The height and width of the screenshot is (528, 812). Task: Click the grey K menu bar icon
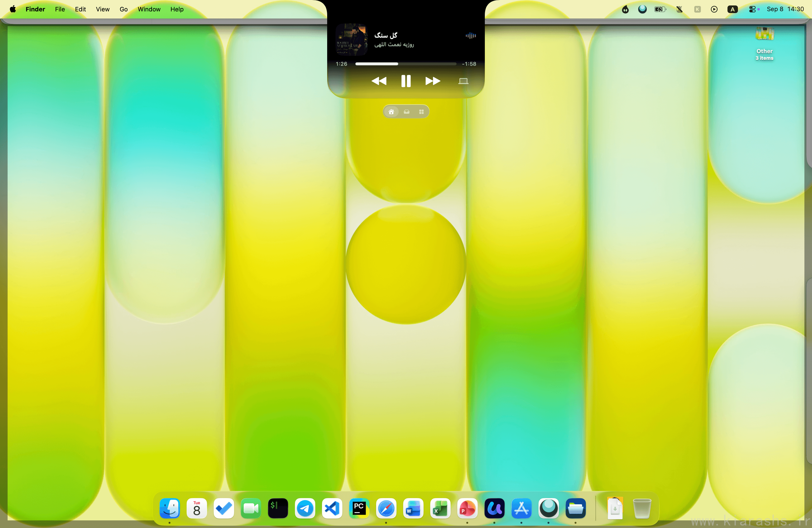[x=697, y=9]
